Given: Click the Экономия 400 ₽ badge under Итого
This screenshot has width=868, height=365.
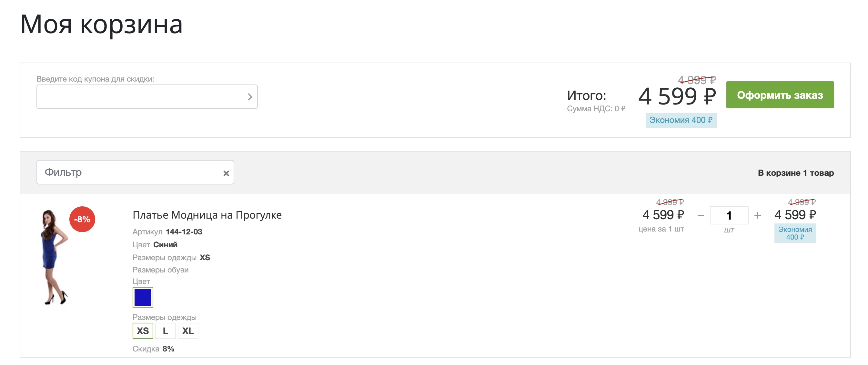Looking at the screenshot, I should pyautogui.click(x=681, y=120).
